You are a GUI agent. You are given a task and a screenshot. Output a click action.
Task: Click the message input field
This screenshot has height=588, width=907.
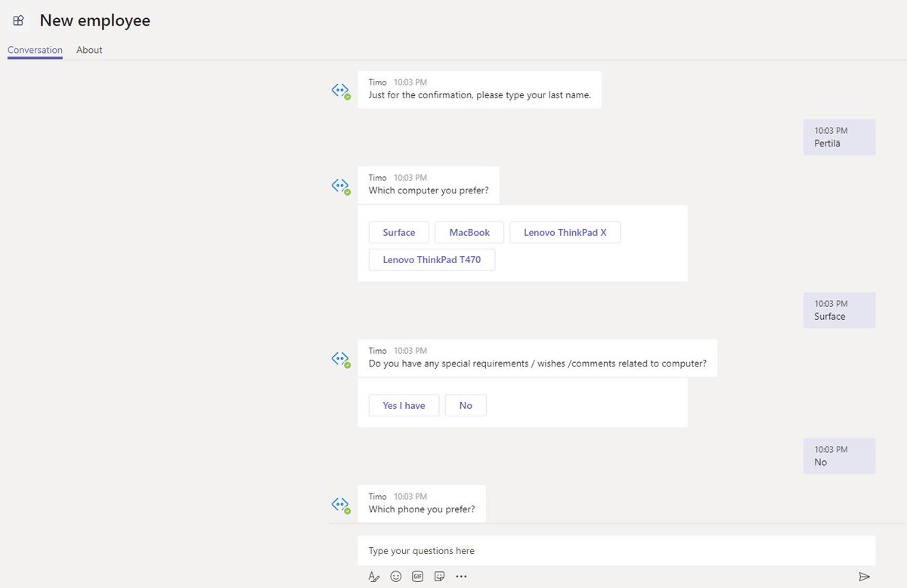[x=616, y=550]
